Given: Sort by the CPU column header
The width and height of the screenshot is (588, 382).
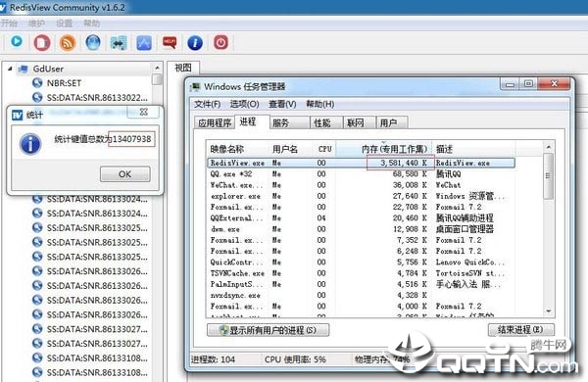Looking at the screenshot, I should [x=324, y=149].
